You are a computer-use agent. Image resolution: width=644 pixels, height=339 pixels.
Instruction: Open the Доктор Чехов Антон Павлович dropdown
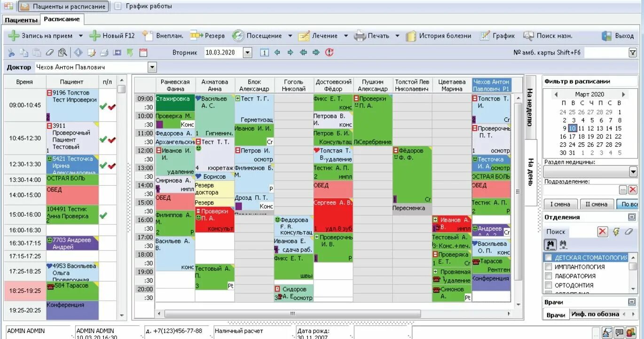click(x=152, y=67)
